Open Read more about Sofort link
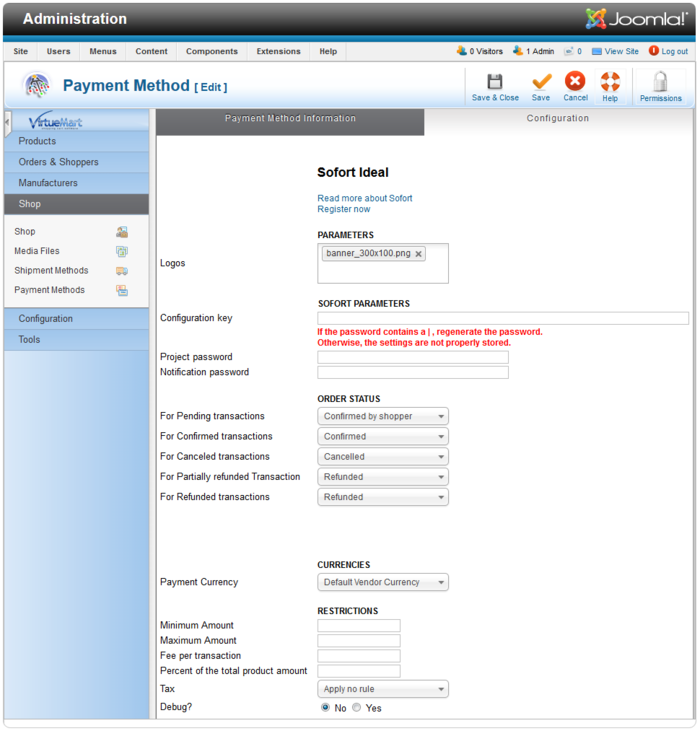Image resolution: width=700 pixels, height=731 pixels. click(365, 199)
